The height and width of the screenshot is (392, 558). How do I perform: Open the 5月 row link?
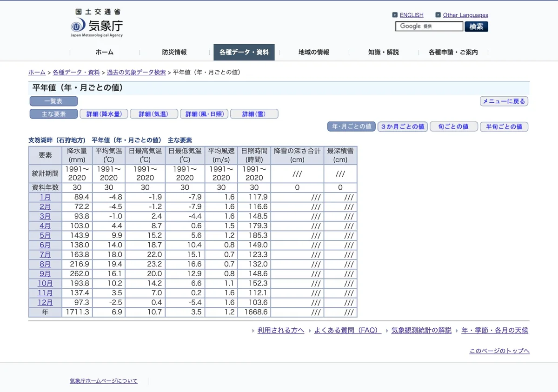tap(45, 235)
